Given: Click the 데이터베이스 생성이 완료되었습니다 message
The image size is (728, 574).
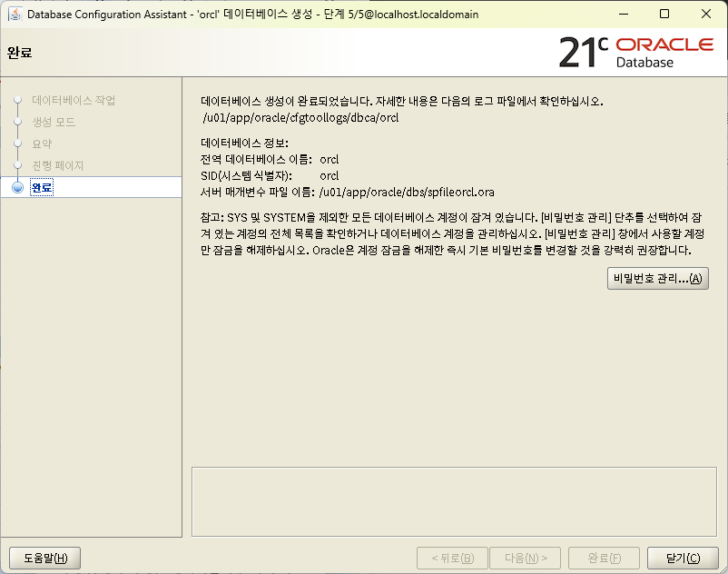Looking at the screenshot, I should pyautogui.click(x=402, y=101).
